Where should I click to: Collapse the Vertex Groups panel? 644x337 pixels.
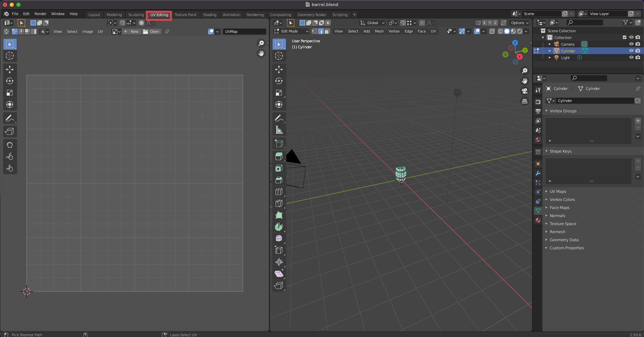(563, 111)
